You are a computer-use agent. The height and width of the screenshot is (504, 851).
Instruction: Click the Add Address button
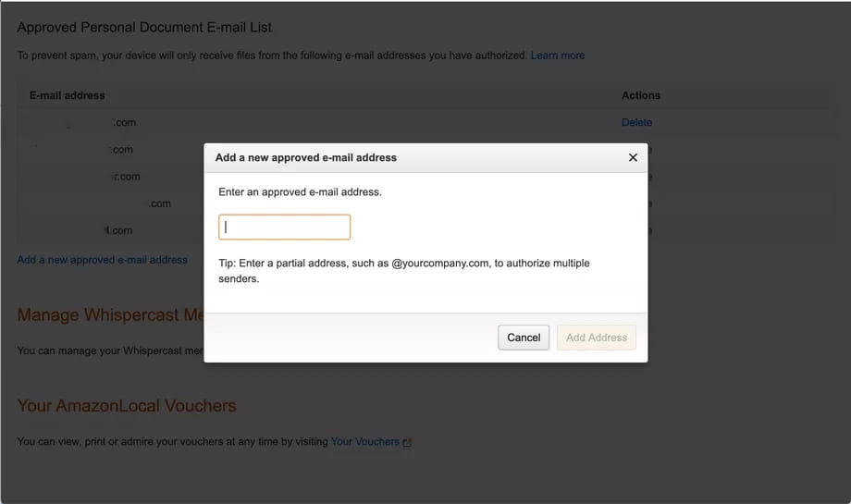point(597,338)
